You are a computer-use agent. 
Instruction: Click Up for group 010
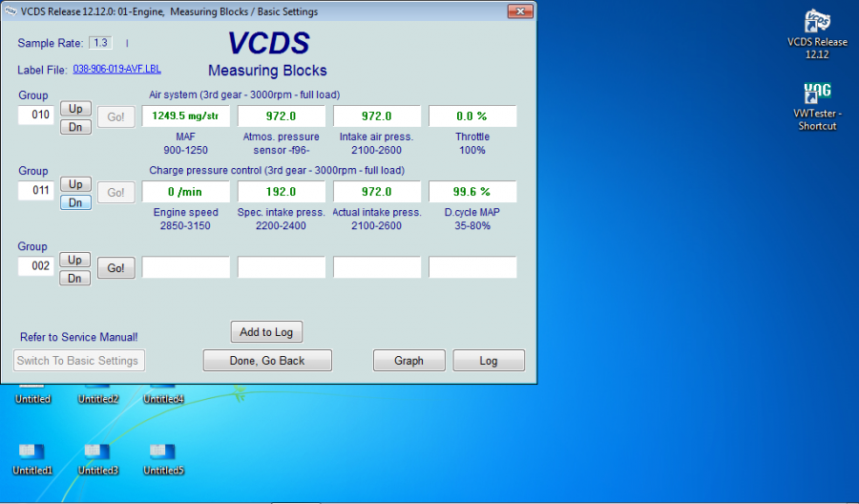(x=75, y=109)
